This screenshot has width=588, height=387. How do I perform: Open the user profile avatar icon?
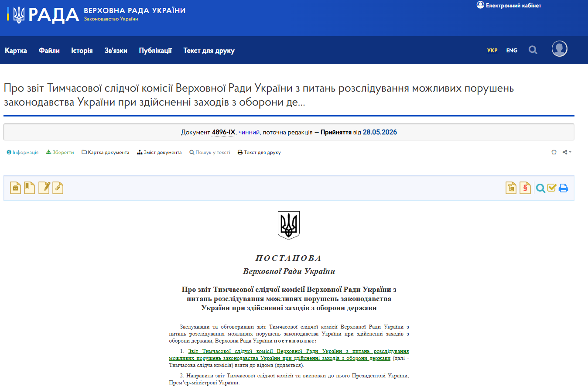coord(559,49)
